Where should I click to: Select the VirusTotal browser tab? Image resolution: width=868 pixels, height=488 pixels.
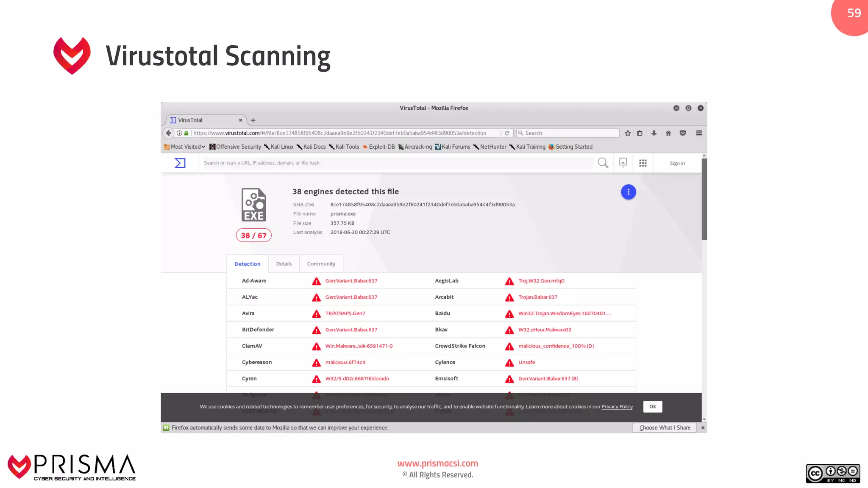[206, 120]
